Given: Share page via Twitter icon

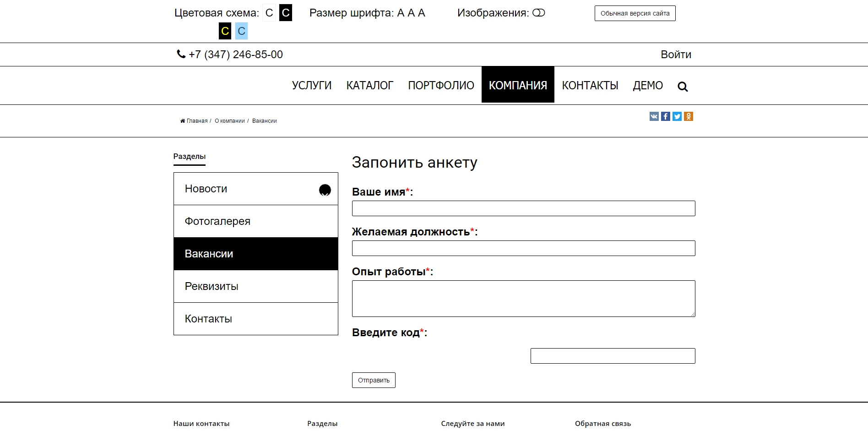Looking at the screenshot, I should (677, 116).
